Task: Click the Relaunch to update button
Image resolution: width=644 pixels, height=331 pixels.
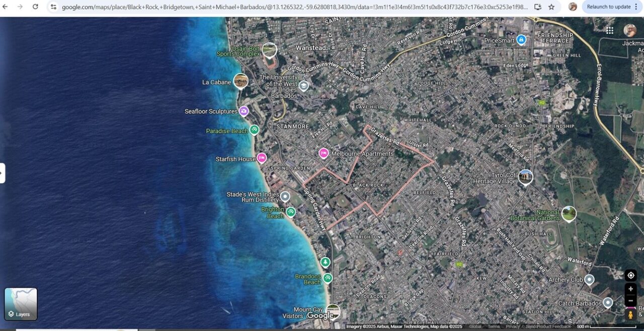Action: click(x=608, y=7)
